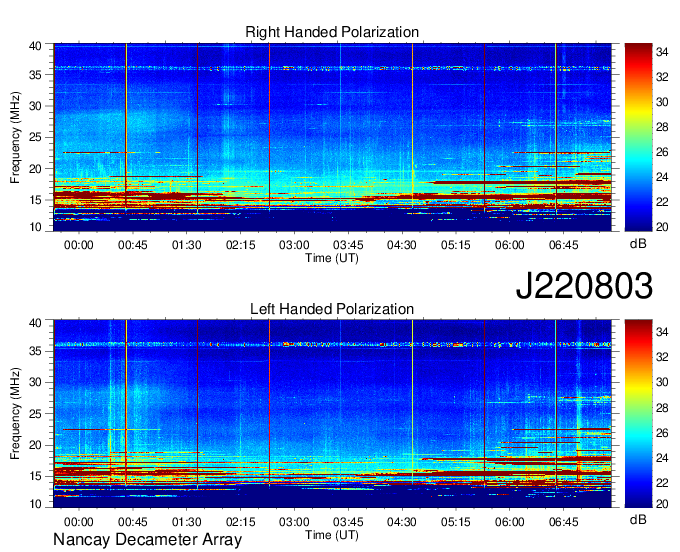Click the 04:30 time tick on the Right Handed plot
The height and width of the screenshot is (552, 680).
tap(402, 245)
